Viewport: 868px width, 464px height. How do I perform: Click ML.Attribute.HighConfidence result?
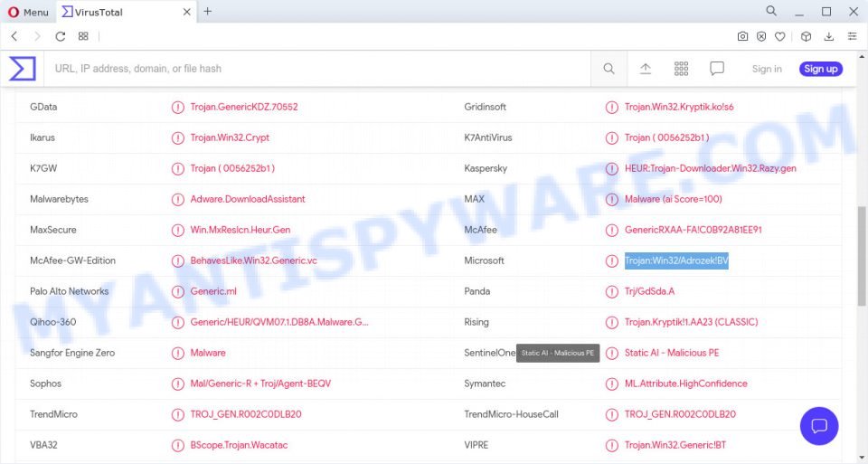[686, 384]
